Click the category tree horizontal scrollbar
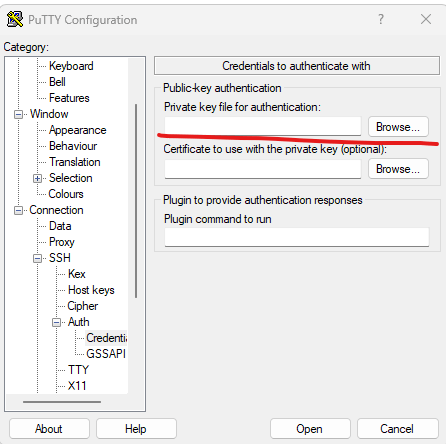The image size is (446, 444). pyautogui.click(x=62, y=402)
